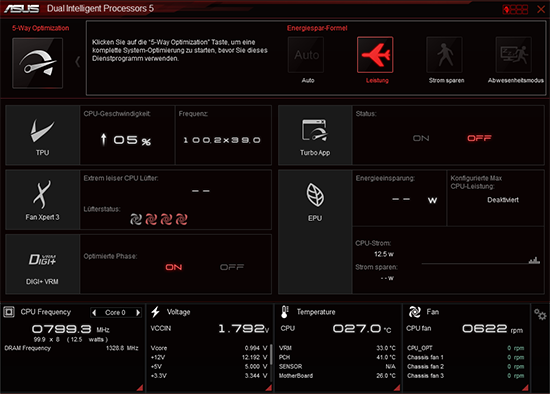Collapse the description panel with left chevron
Screen dimensions: 550x394
tap(78, 62)
